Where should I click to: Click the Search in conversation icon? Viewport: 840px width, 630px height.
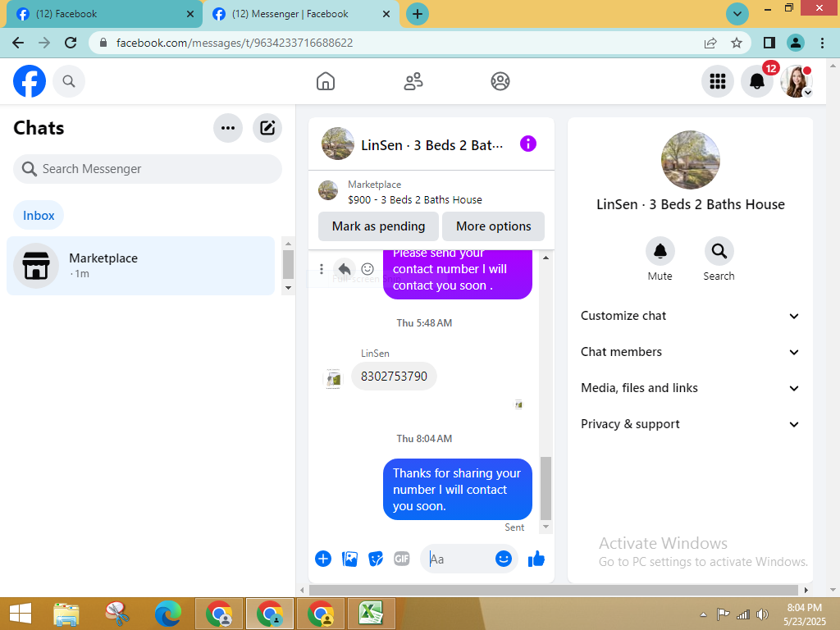click(719, 251)
